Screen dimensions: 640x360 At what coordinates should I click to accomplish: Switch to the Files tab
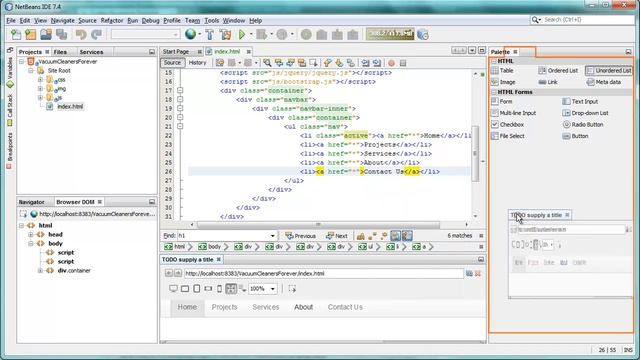pyautogui.click(x=60, y=52)
